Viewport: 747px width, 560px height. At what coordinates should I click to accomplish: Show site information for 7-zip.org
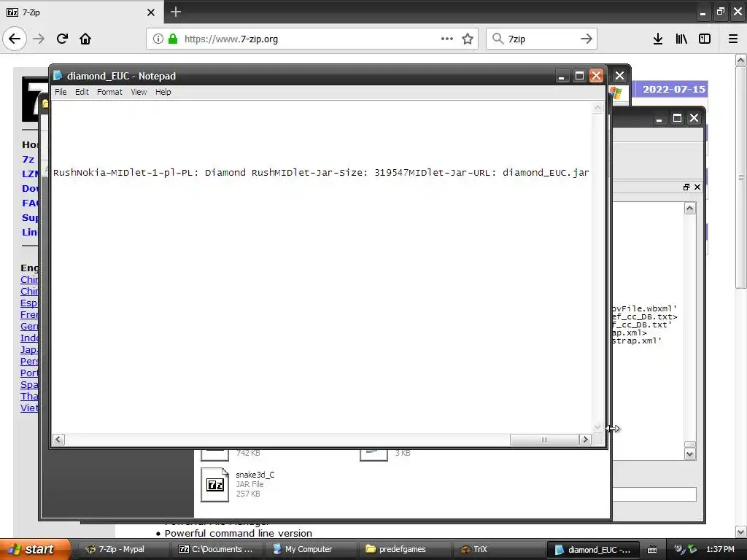pyautogui.click(x=158, y=39)
